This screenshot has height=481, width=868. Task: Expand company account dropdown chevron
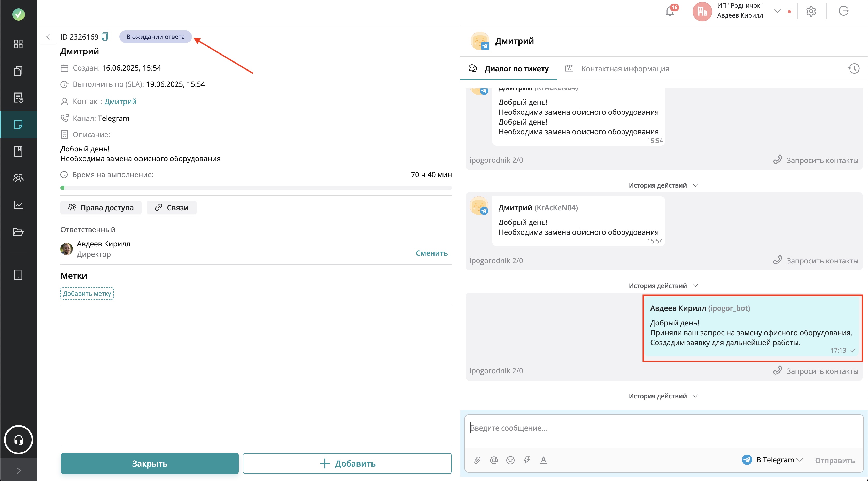click(x=777, y=11)
